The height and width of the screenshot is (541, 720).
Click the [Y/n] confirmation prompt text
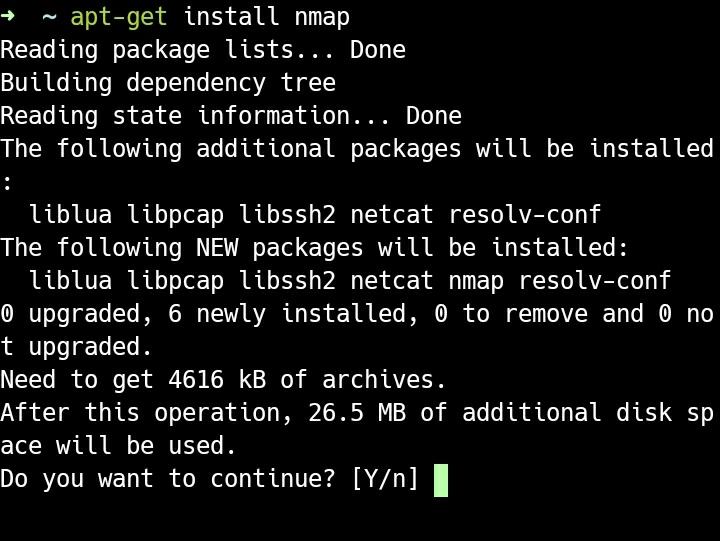385,479
